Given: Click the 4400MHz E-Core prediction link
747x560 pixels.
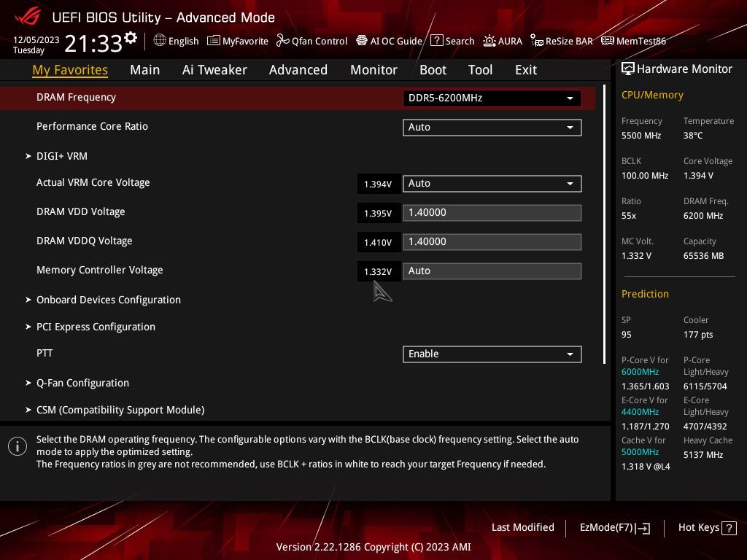Looking at the screenshot, I should [x=640, y=411].
